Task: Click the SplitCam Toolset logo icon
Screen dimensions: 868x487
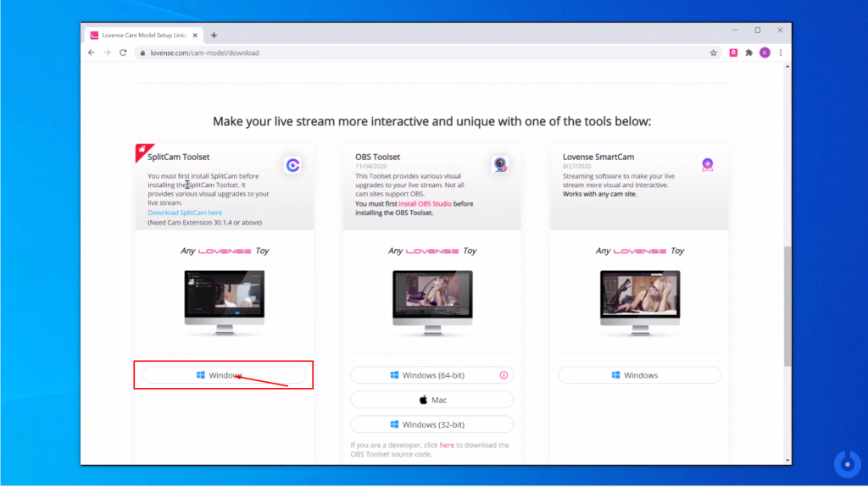Action: point(292,165)
